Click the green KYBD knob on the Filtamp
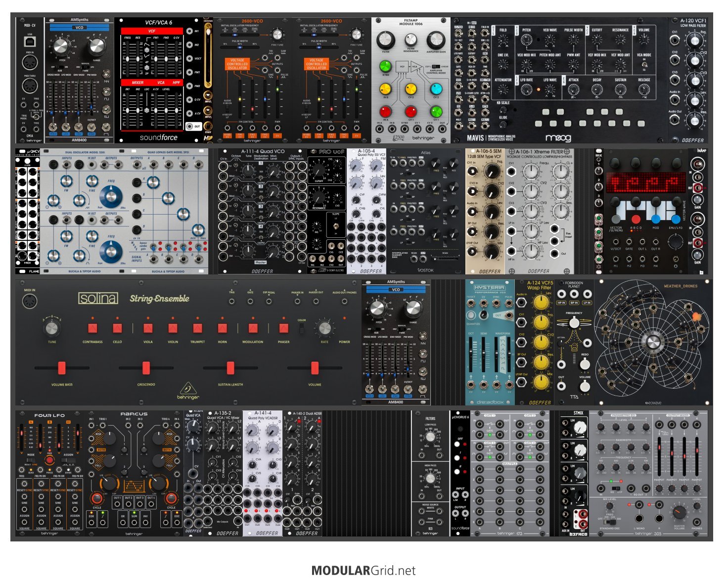This screenshot has height=581, width=728. pyautogui.click(x=385, y=66)
